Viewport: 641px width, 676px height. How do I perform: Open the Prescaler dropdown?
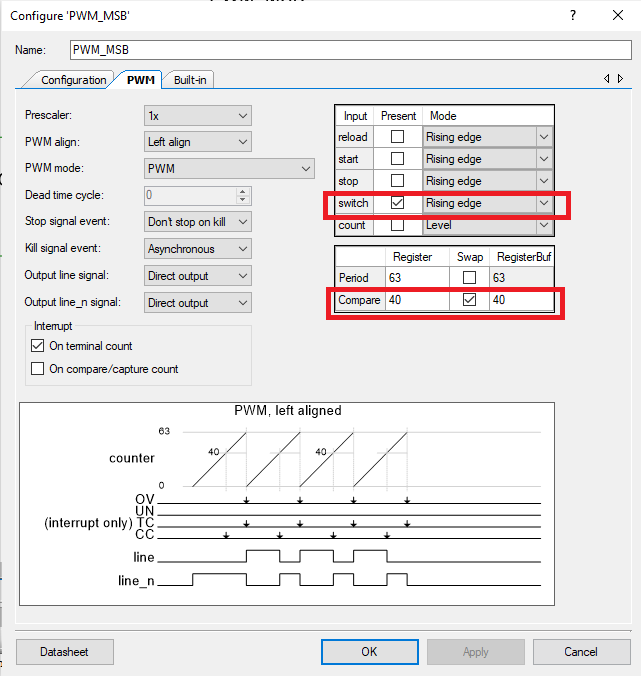coord(197,115)
